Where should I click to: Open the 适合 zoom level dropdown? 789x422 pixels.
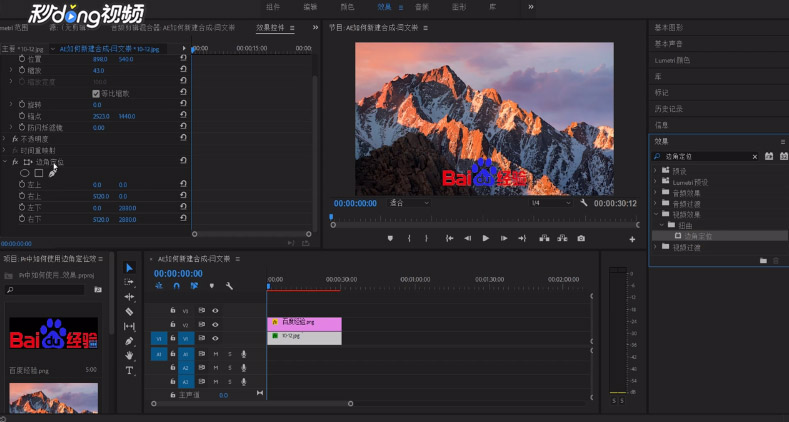click(410, 202)
